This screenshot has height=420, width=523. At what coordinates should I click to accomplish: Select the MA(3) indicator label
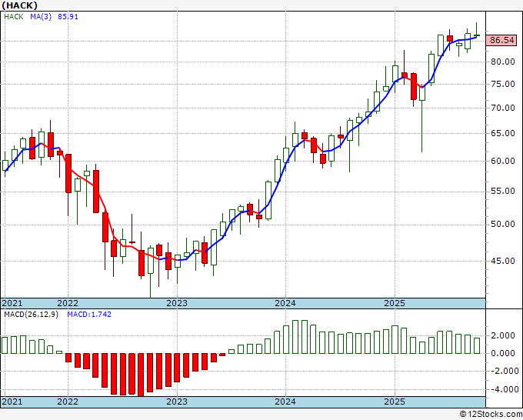click(x=41, y=17)
